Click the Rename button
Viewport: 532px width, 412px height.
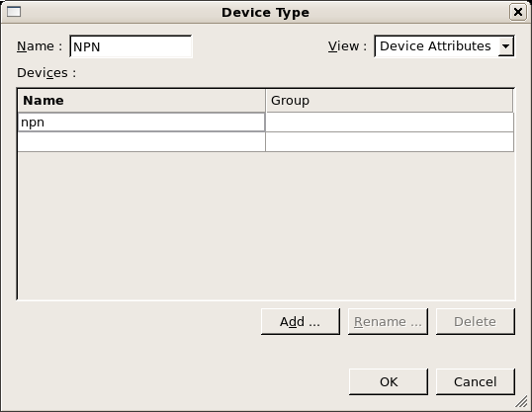click(388, 321)
